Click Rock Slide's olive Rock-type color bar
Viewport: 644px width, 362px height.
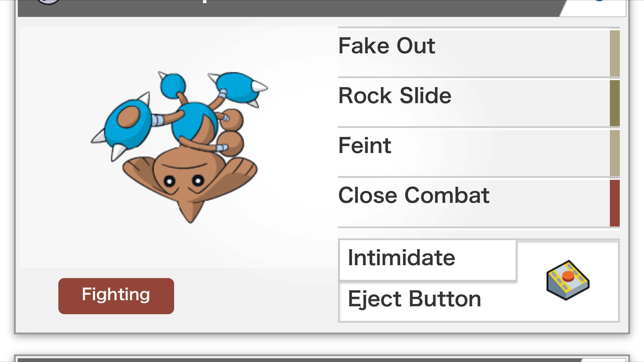click(x=615, y=103)
